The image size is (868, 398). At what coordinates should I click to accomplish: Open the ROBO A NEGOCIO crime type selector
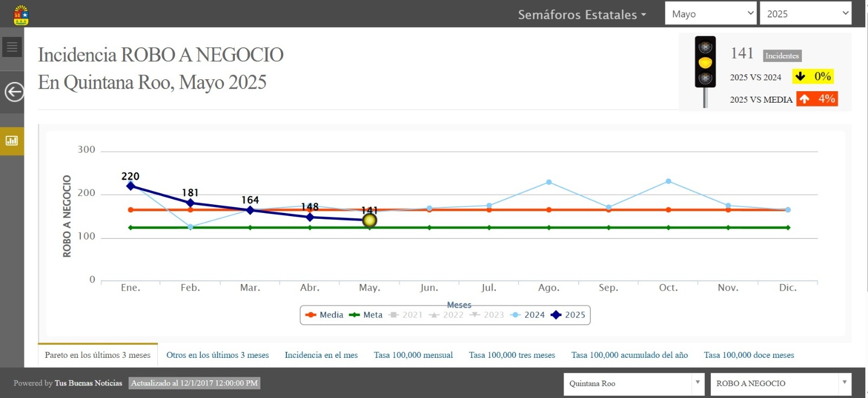780,384
